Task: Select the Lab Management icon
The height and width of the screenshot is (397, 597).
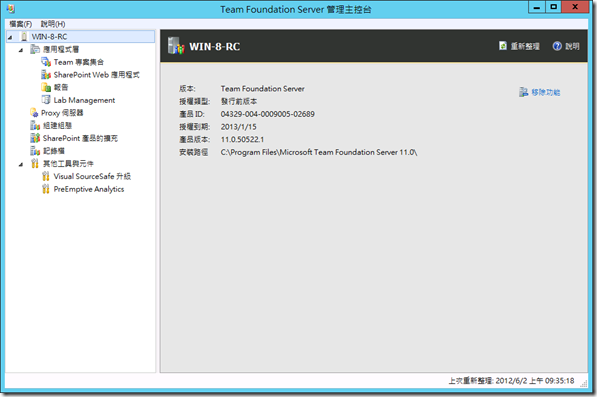Action: [x=46, y=100]
